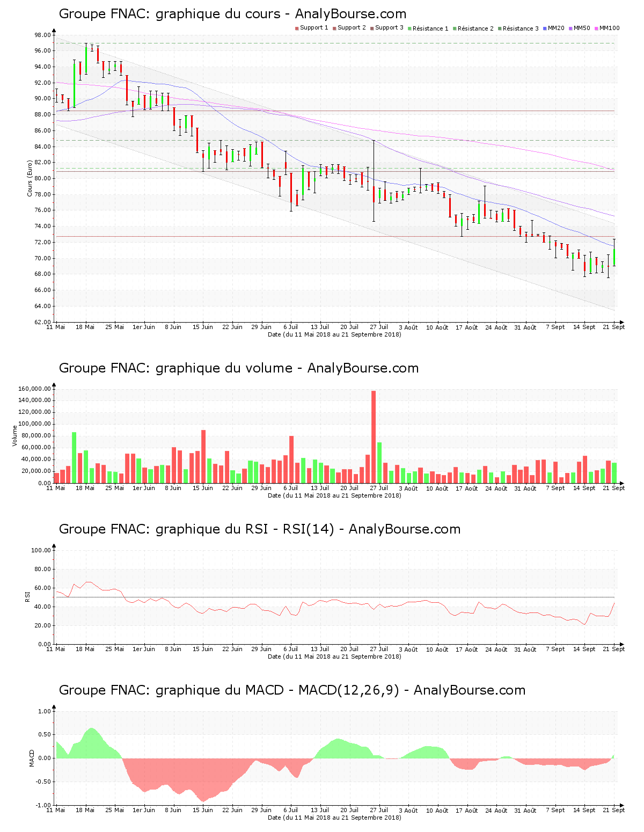Click the '11 Mai' date on the price chart

pos(55,327)
